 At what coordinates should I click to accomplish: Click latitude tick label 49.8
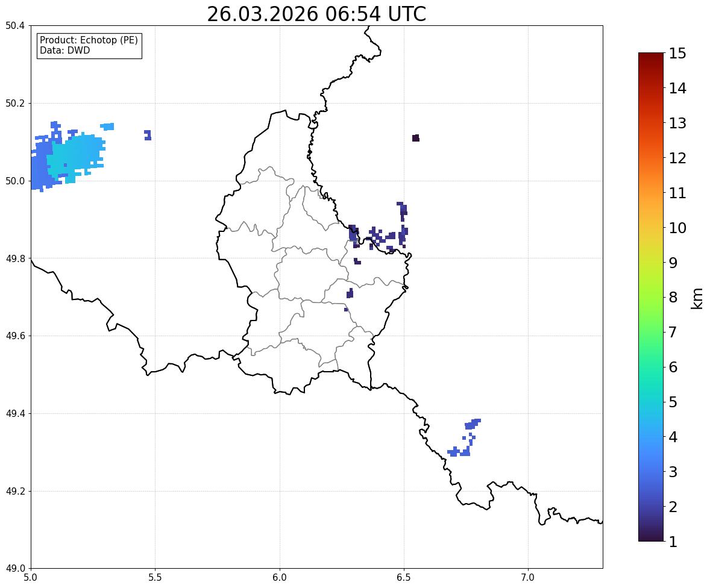pyautogui.click(x=15, y=258)
